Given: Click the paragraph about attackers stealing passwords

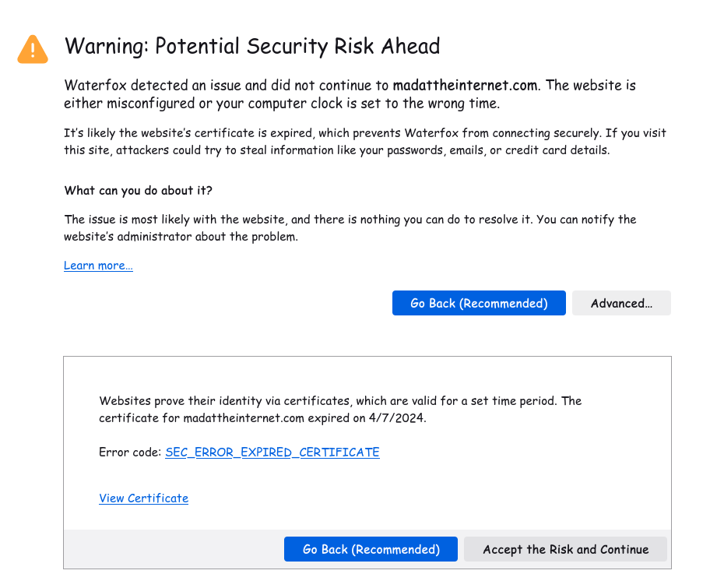Looking at the screenshot, I should 365,141.
